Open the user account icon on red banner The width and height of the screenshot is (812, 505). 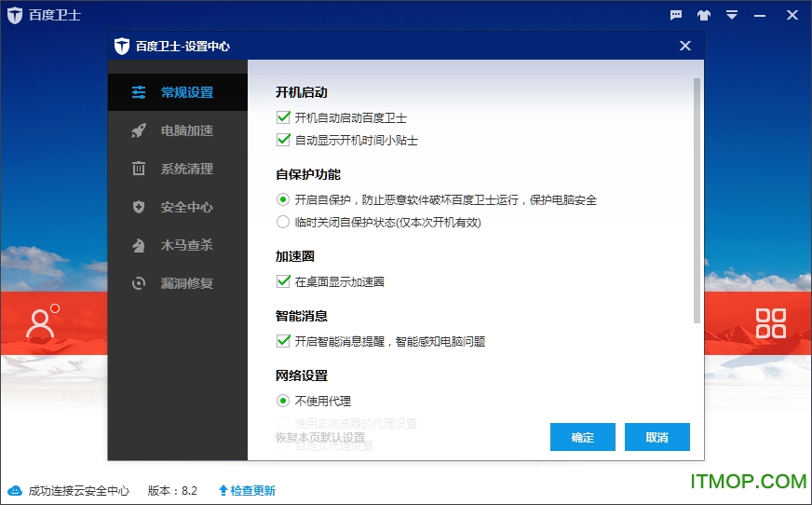pos(41,323)
